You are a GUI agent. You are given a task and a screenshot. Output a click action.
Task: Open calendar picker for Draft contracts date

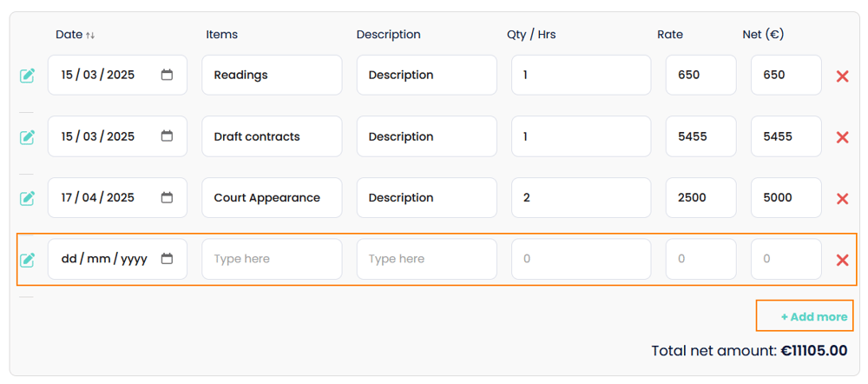[x=168, y=136]
